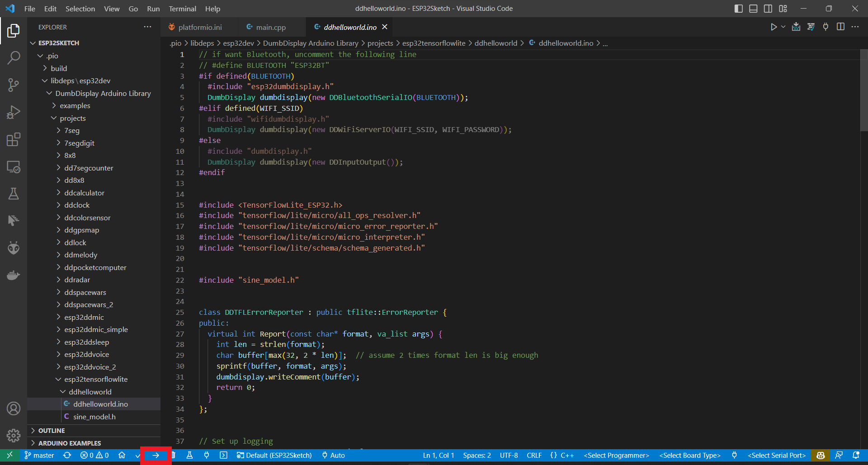
Task: Click PlatformIO Serial Monitor plug in status bar
Action: [207, 456]
